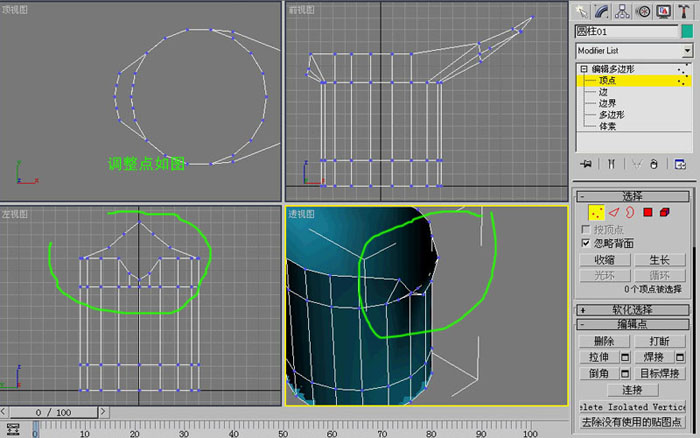Viewport: 700px width, 438px height.
Task: Open the Display panel tab icon
Action: point(664,11)
